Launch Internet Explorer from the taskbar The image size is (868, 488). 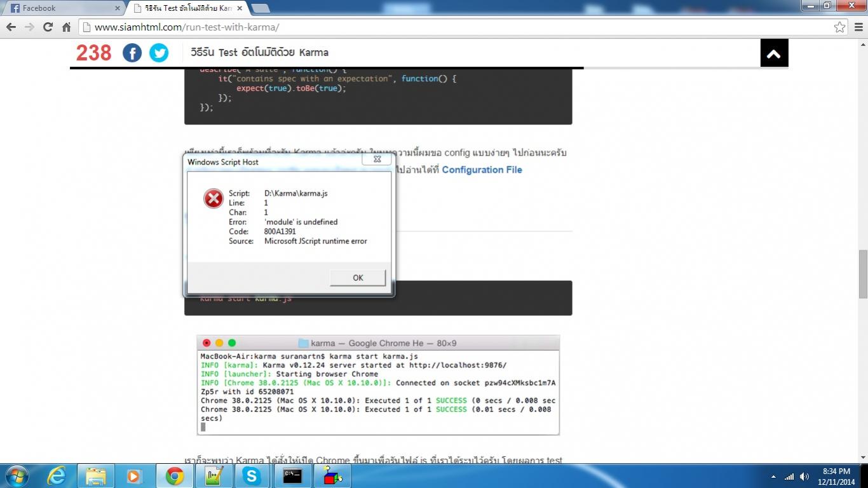(x=57, y=476)
